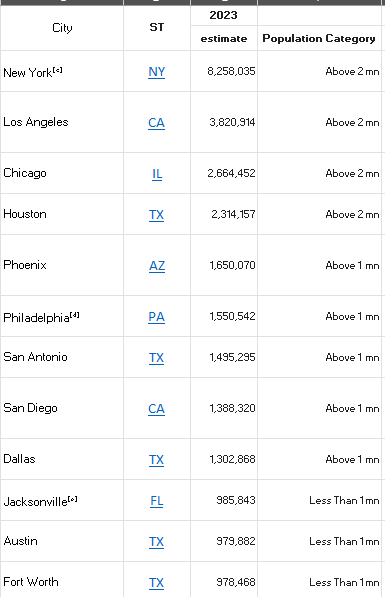Select the Population Category header cell

(319, 38)
